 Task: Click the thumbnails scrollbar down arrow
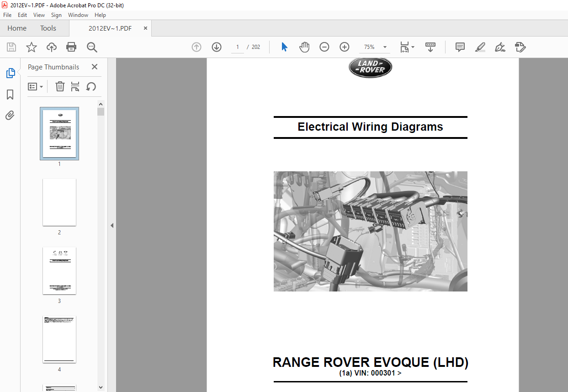pyautogui.click(x=101, y=387)
